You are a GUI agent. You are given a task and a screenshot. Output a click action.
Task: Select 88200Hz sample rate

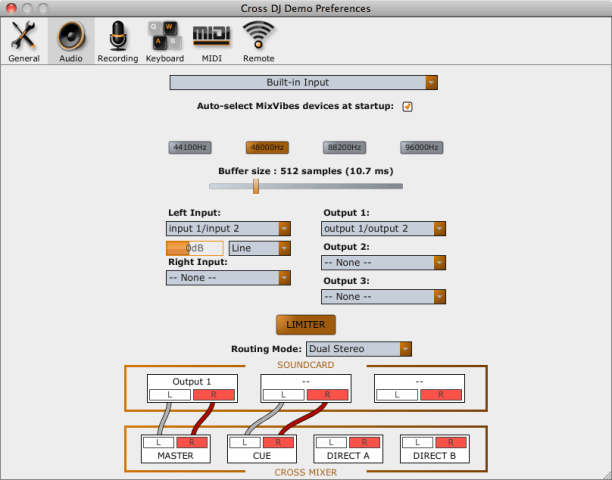[344, 148]
